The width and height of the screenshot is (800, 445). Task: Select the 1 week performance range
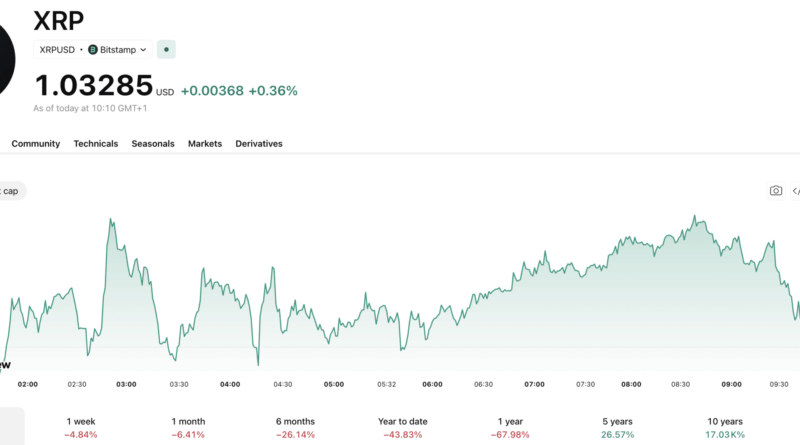click(x=81, y=428)
